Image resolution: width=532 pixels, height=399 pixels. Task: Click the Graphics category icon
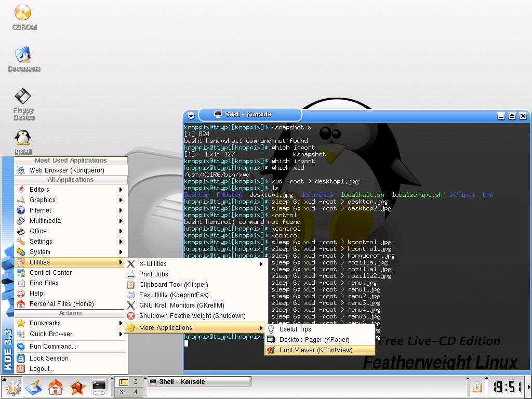[x=21, y=200]
